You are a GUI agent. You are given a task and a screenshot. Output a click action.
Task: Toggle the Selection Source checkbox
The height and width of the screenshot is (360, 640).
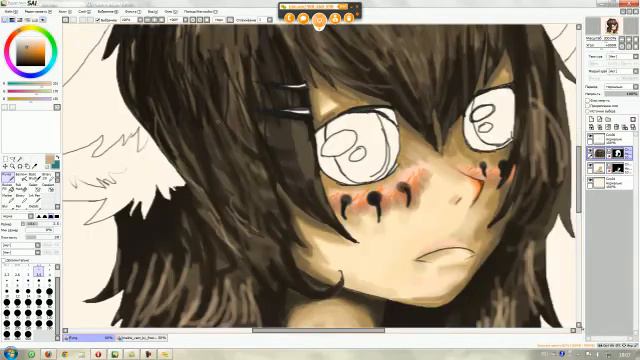(x=588, y=111)
